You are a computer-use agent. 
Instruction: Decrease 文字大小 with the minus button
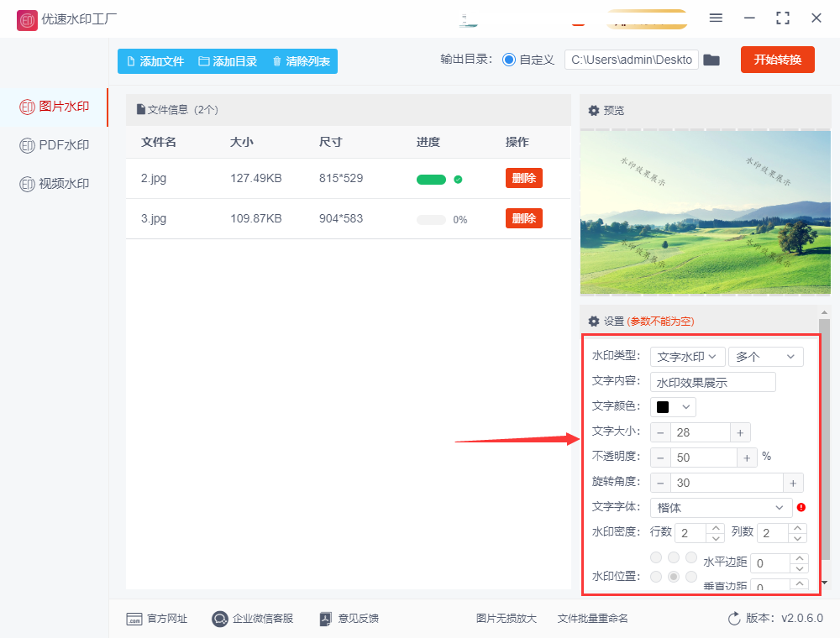pyautogui.click(x=660, y=432)
